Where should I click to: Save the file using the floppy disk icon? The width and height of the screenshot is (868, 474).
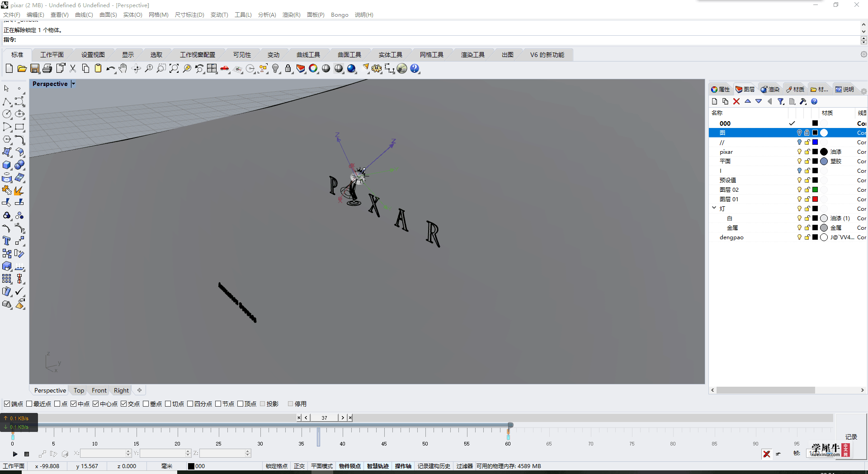click(x=35, y=68)
